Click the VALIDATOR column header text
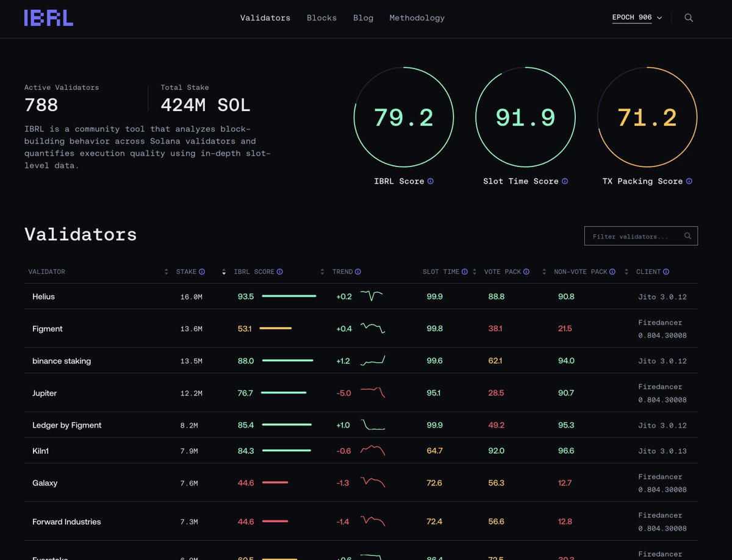Screen dimensions: 732x560 47,272
